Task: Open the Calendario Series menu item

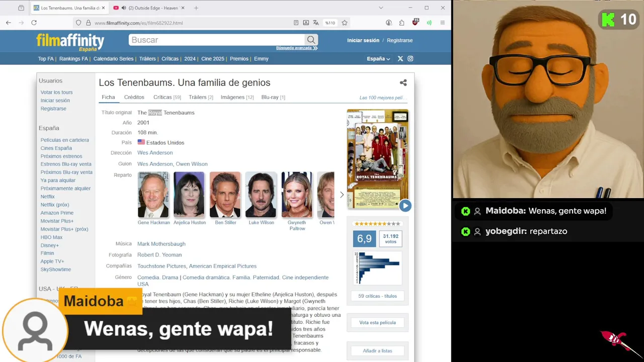Action: 114,59
